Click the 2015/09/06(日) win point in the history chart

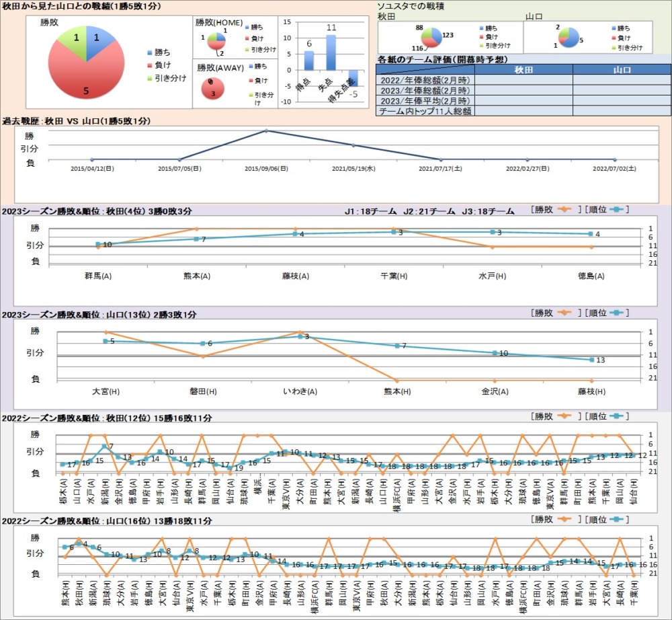(265, 130)
